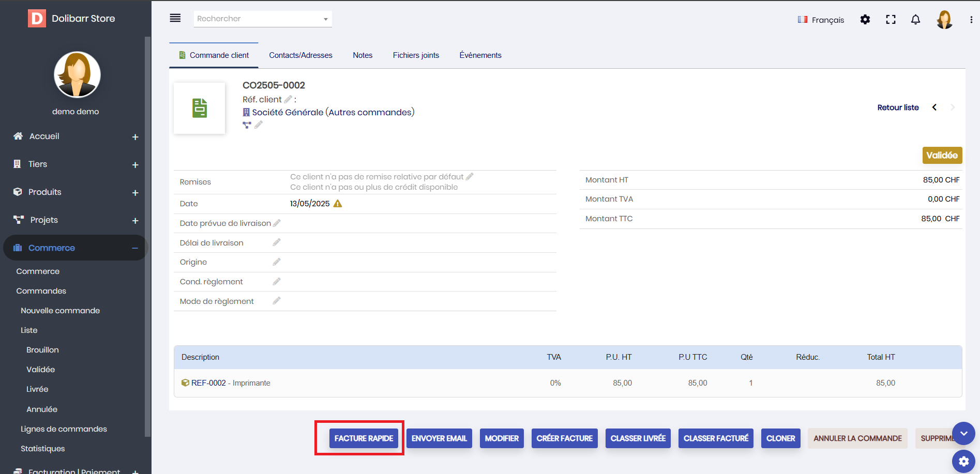Edit the Date prévue de livraison
The height and width of the screenshot is (474, 980).
pyautogui.click(x=277, y=223)
